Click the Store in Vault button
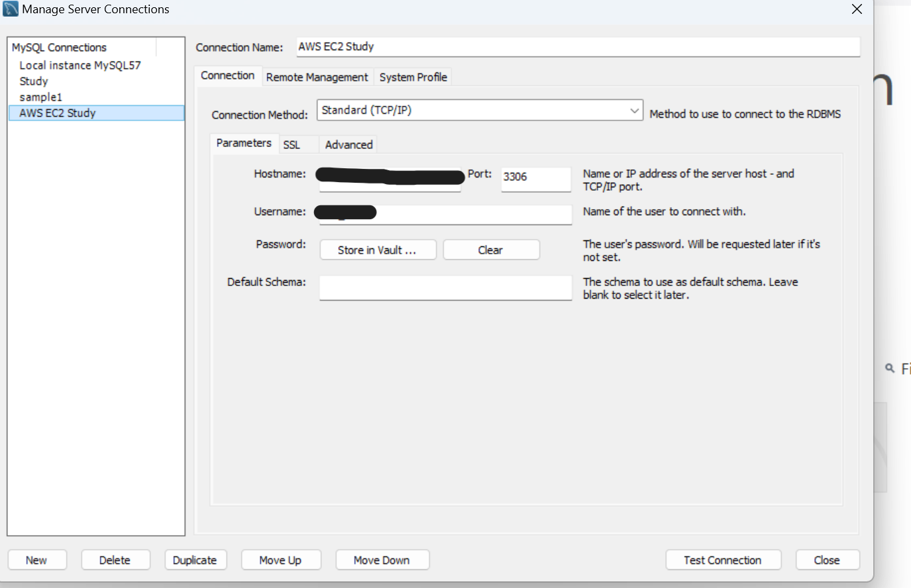 click(378, 250)
